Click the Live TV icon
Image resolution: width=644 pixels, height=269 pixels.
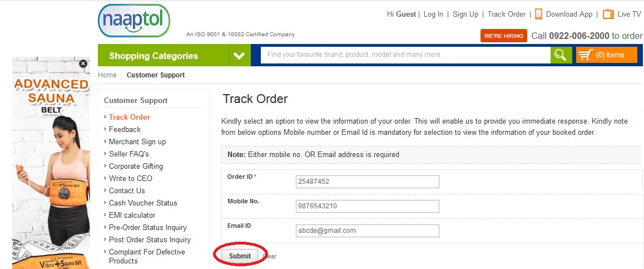pyautogui.click(x=608, y=14)
